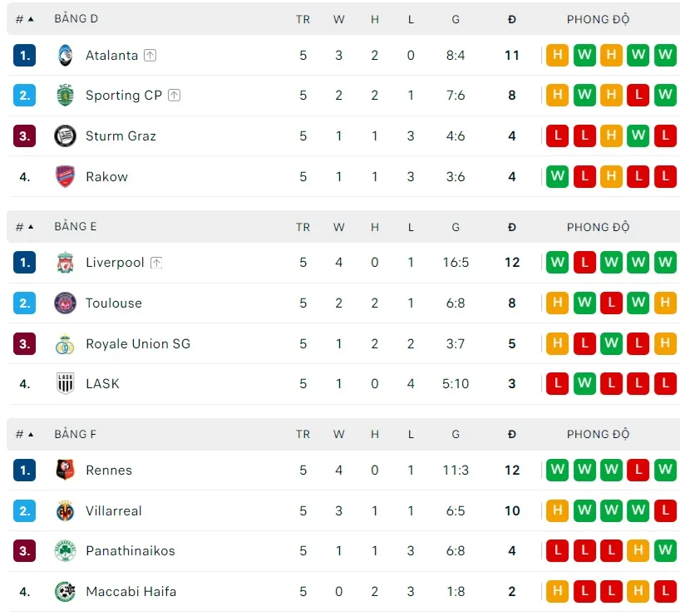
Task: Click the Toulouse team badge
Action: click(x=65, y=303)
